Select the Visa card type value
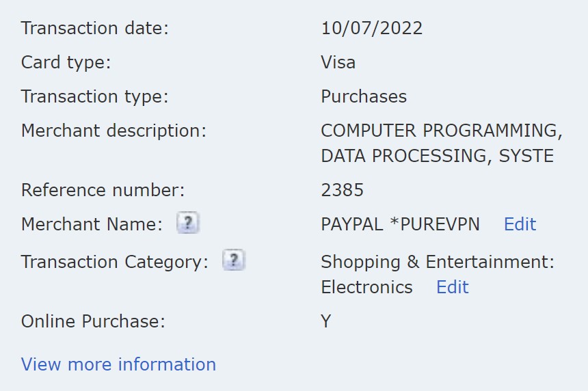 pyautogui.click(x=338, y=62)
